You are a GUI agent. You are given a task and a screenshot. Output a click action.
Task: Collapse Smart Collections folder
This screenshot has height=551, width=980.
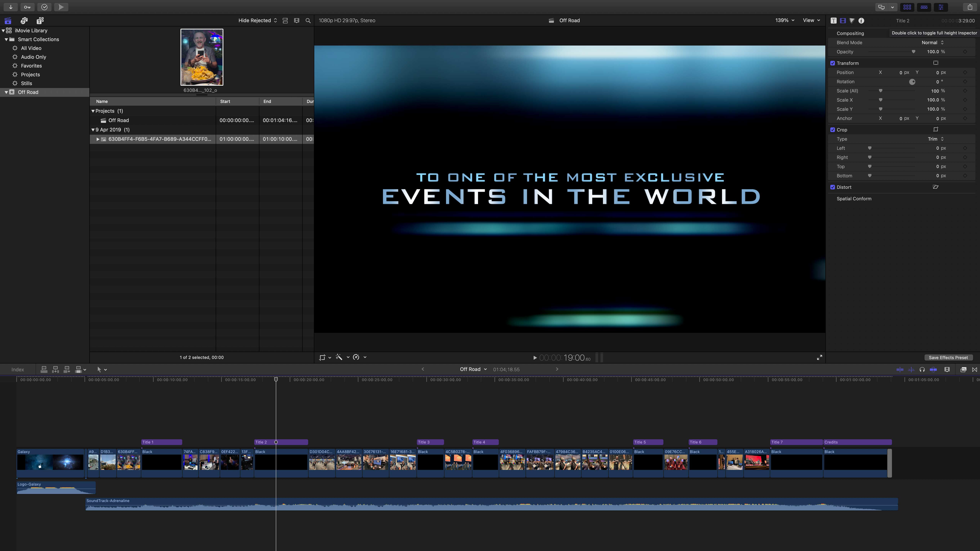click(x=6, y=39)
